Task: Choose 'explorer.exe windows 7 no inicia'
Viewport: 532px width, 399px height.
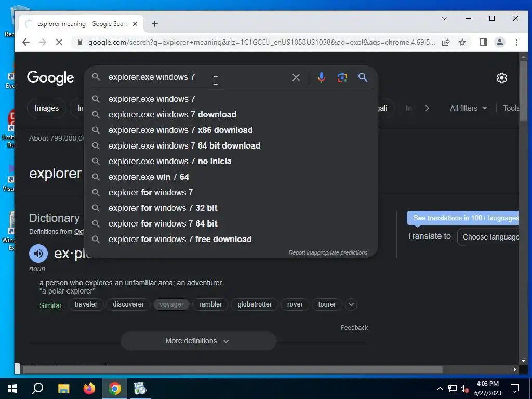Action: click(231, 162)
